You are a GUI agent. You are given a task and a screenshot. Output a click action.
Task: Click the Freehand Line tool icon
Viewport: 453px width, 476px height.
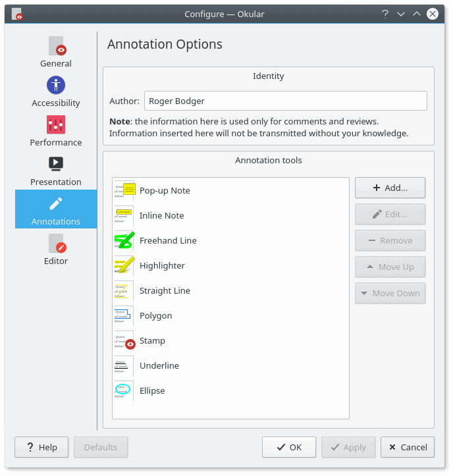124,240
